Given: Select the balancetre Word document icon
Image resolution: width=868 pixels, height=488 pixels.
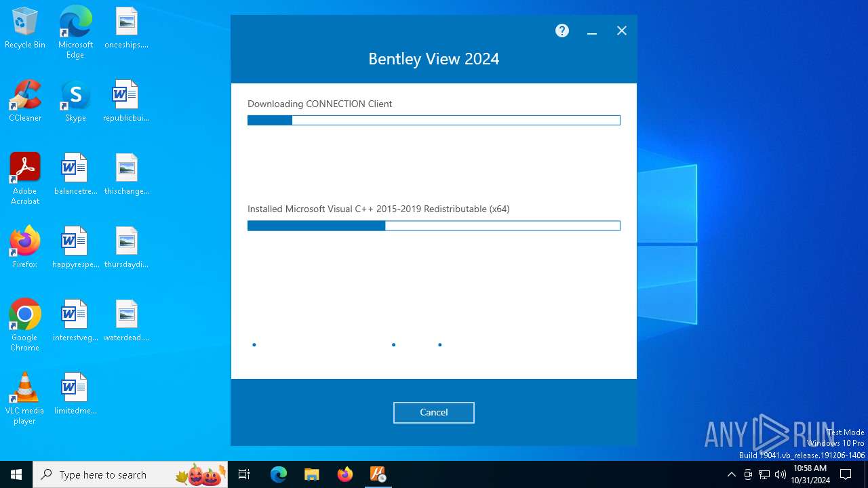Looking at the screenshot, I should (x=75, y=175).
